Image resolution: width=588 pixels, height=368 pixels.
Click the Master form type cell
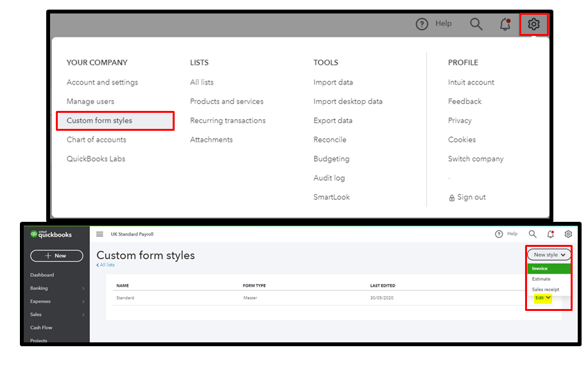[250, 298]
